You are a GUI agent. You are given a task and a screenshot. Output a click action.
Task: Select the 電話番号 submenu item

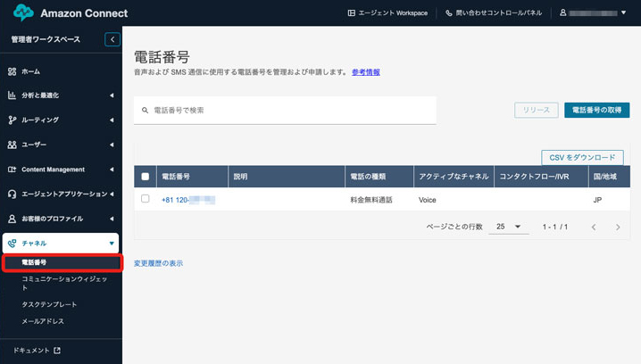point(34,262)
